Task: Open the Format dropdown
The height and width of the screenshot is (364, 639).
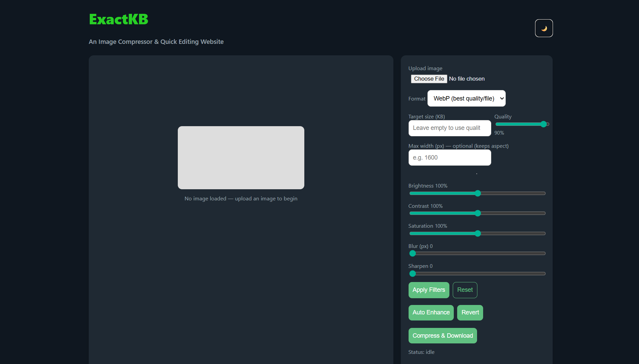Action: pos(466,99)
